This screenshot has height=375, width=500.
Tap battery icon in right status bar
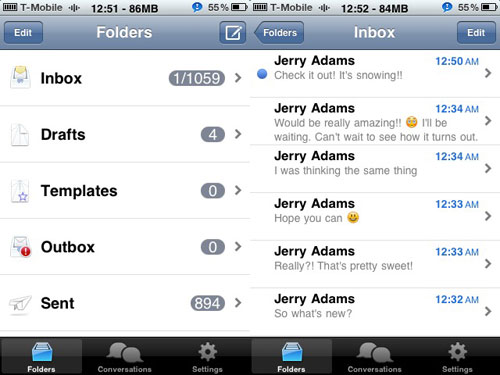tap(489, 7)
